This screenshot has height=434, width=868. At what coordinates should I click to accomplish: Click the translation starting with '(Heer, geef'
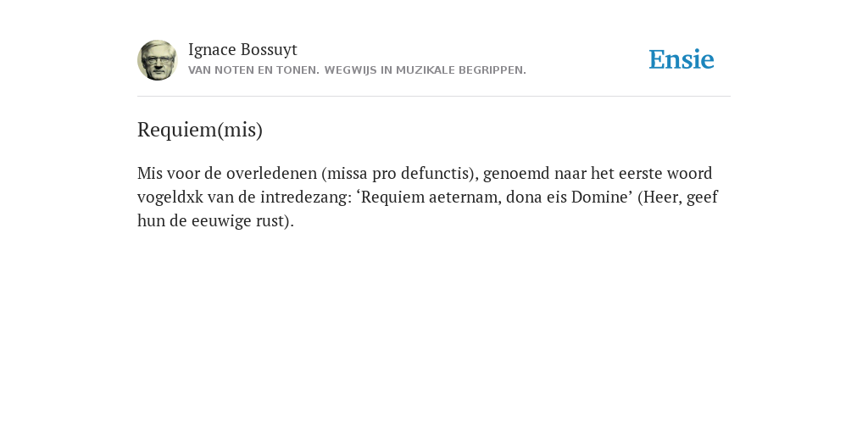click(678, 197)
